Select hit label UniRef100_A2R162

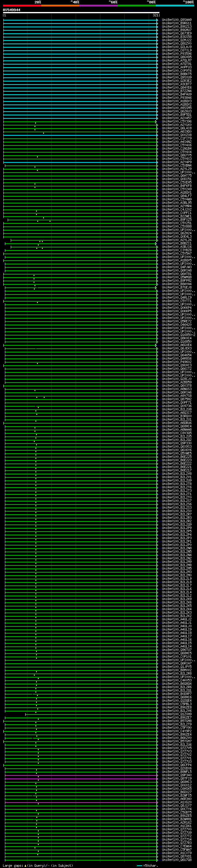(x=176, y=822)
